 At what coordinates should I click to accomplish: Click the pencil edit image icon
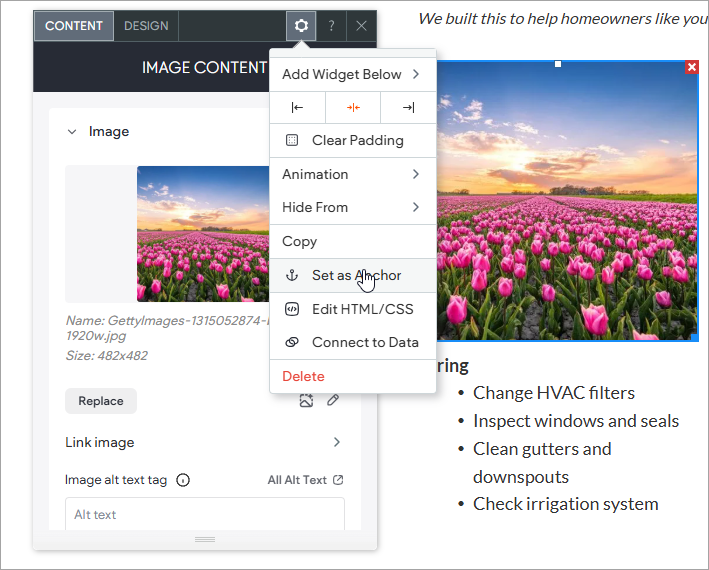tap(333, 401)
